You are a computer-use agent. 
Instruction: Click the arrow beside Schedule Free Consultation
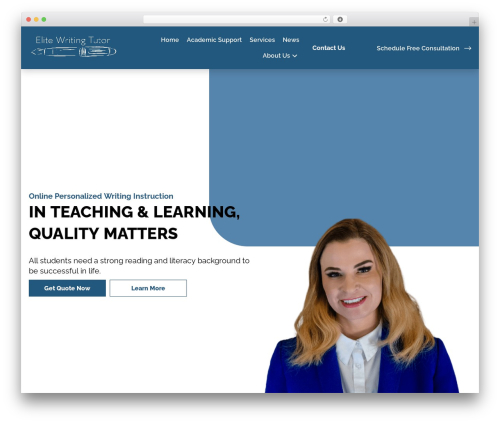point(468,48)
